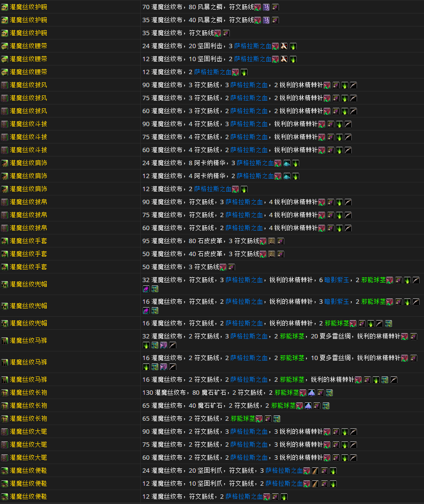Click bracers item icon in 70 灌魔丝纹布 row
The width and height of the screenshot is (424, 504).
tap(4, 7)
